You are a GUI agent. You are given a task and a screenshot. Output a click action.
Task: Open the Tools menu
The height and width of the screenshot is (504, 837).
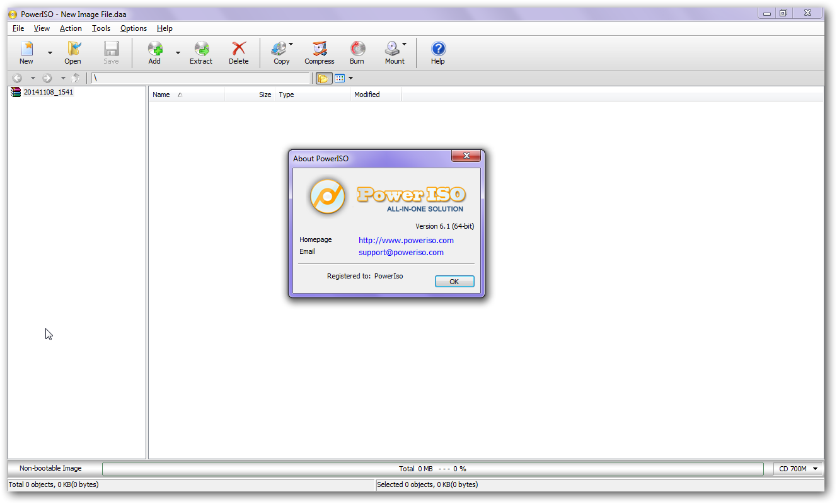point(101,28)
